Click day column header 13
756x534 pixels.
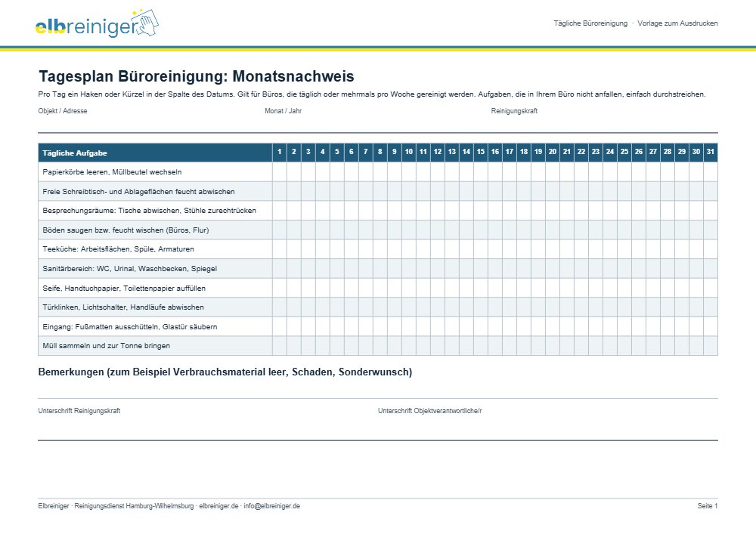[x=452, y=152]
